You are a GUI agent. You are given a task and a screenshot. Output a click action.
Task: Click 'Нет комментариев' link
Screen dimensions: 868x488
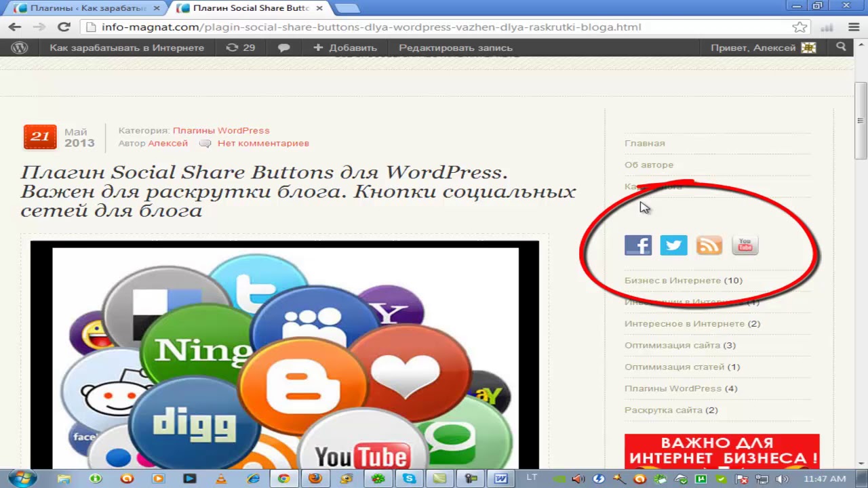[263, 143]
